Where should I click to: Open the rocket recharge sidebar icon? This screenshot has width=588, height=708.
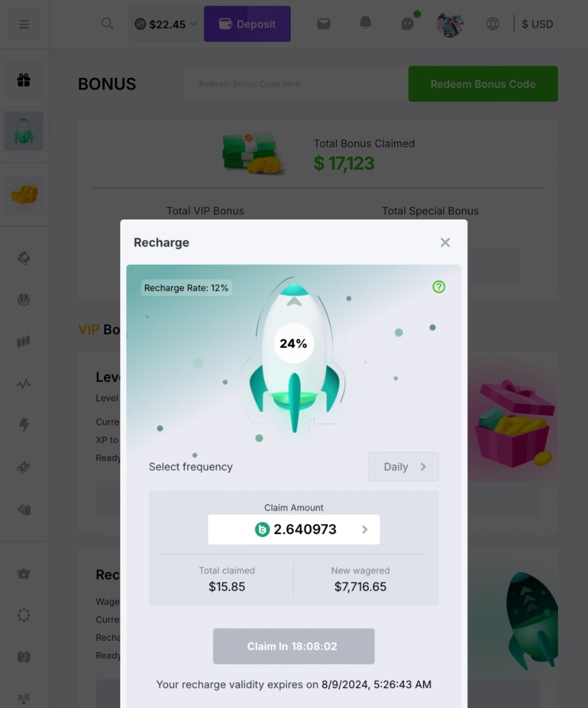click(24, 131)
